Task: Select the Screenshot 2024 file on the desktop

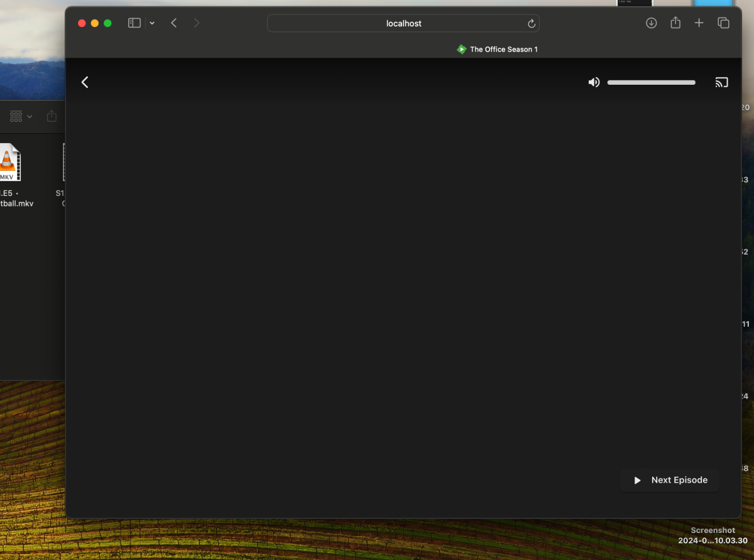Action: 713,535
